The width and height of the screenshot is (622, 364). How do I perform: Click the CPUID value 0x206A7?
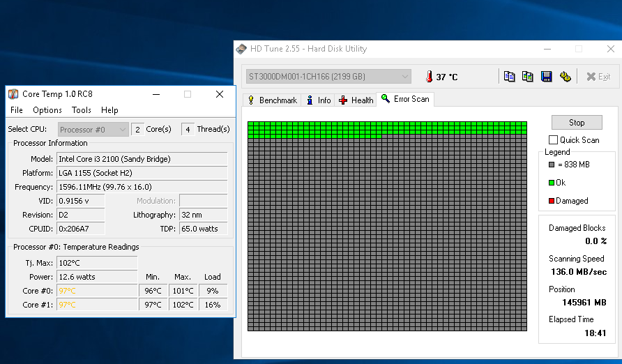coord(81,229)
